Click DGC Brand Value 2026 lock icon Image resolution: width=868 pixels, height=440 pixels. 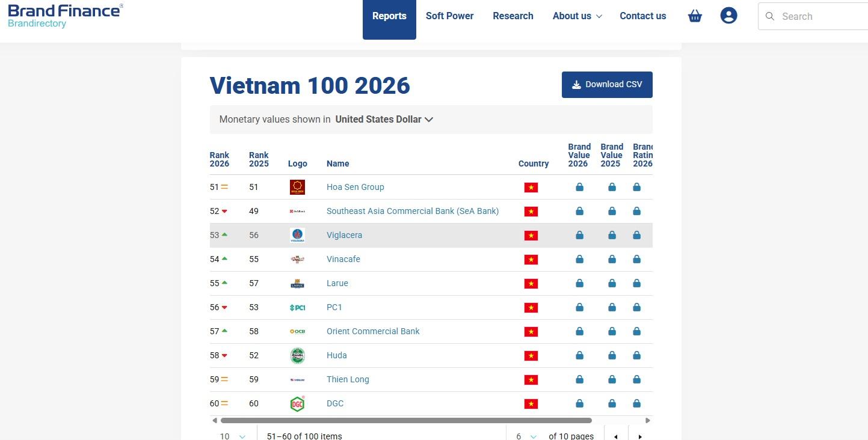tap(579, 403)
